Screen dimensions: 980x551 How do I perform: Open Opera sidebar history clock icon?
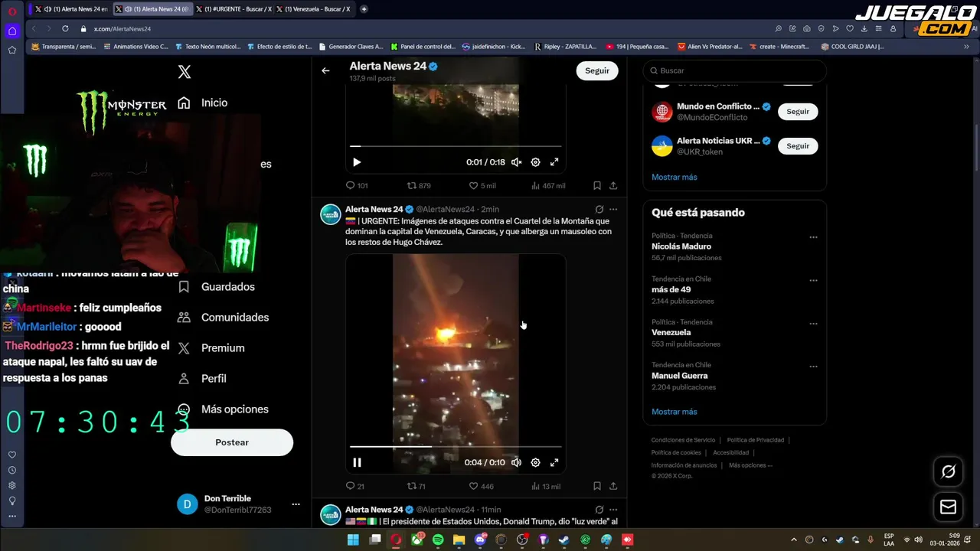pos(12,470)
